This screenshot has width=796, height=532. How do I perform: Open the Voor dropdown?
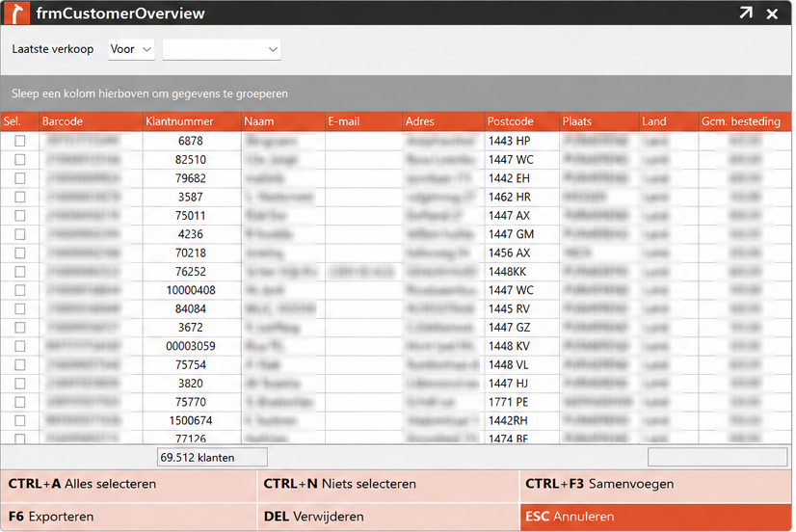pos(131,49)
